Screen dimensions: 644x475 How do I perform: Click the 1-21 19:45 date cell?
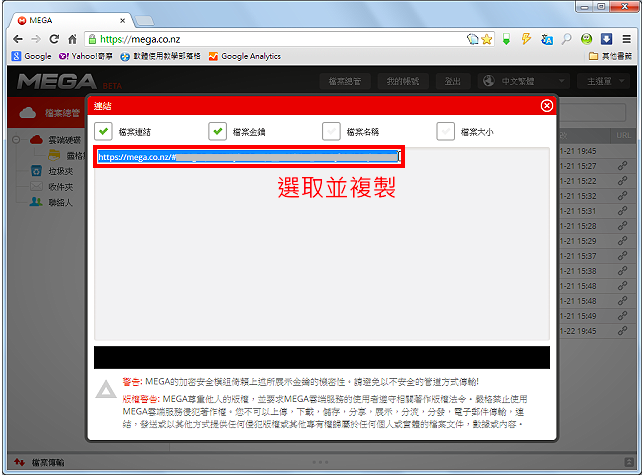coord(578,151)
